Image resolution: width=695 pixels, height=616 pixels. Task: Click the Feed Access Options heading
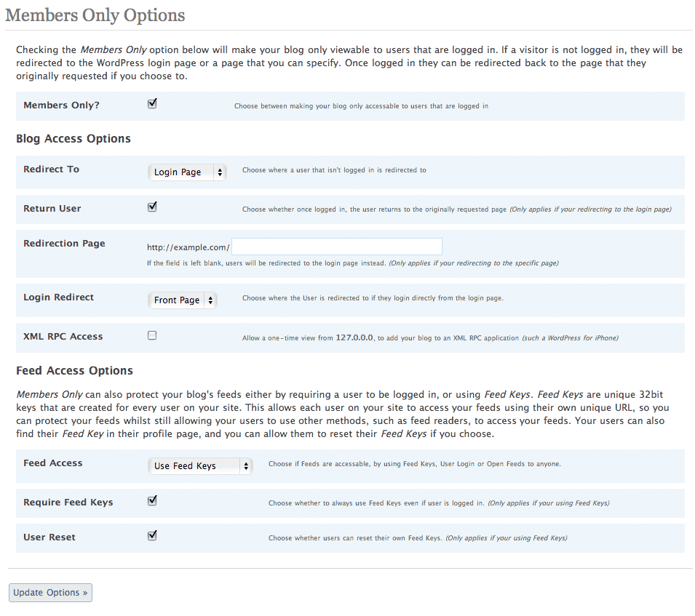point(74,371)
